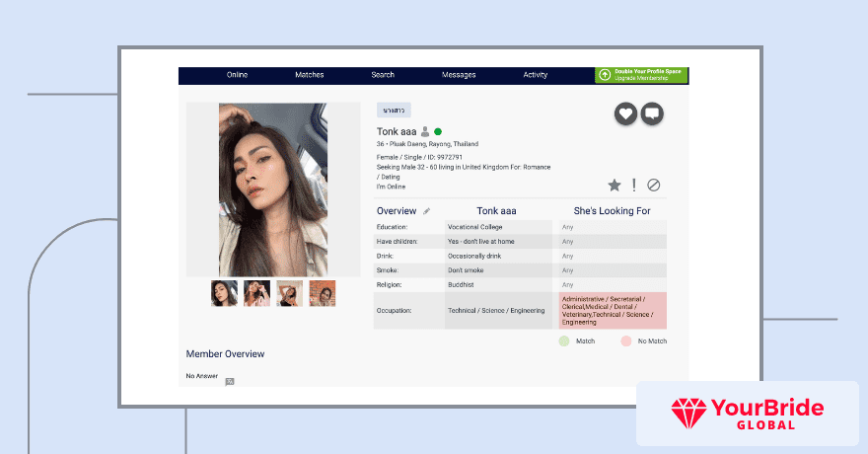Click the Have children row label
This screenshot has height=454, width=868.
pos(397,242)
